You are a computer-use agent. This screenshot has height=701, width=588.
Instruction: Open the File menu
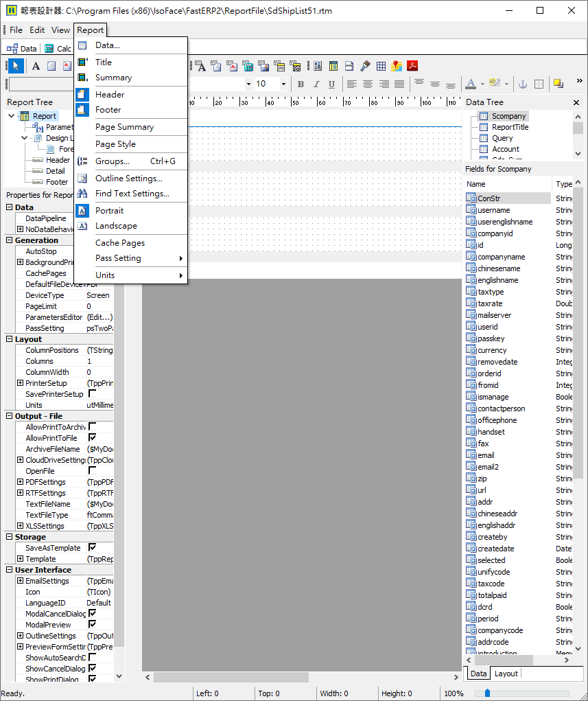point(16,30)
